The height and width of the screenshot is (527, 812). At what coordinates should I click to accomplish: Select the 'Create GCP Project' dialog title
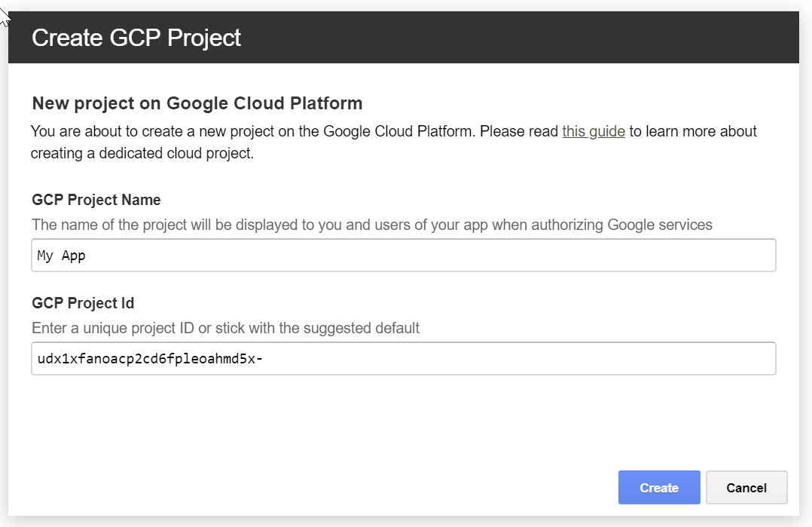(x=136, y=38)
